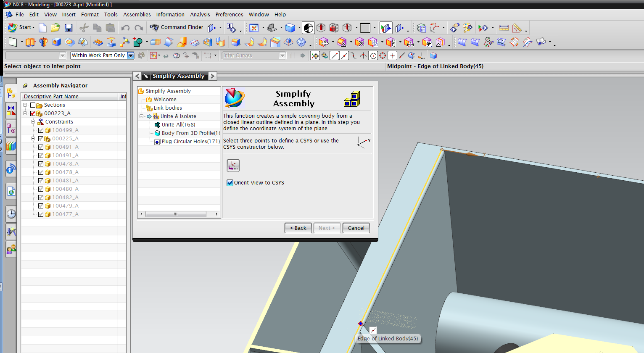Viewport: 644px width, 353px height.
Task: Select Plug Circular Holes(171) step
Action: coord(190,142)
